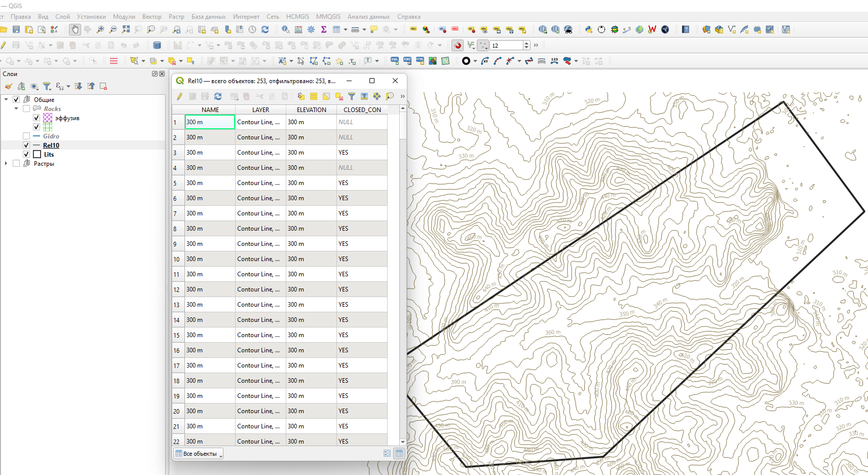Open the Справка menu
The image size is (868, 475).
(409, 17)
